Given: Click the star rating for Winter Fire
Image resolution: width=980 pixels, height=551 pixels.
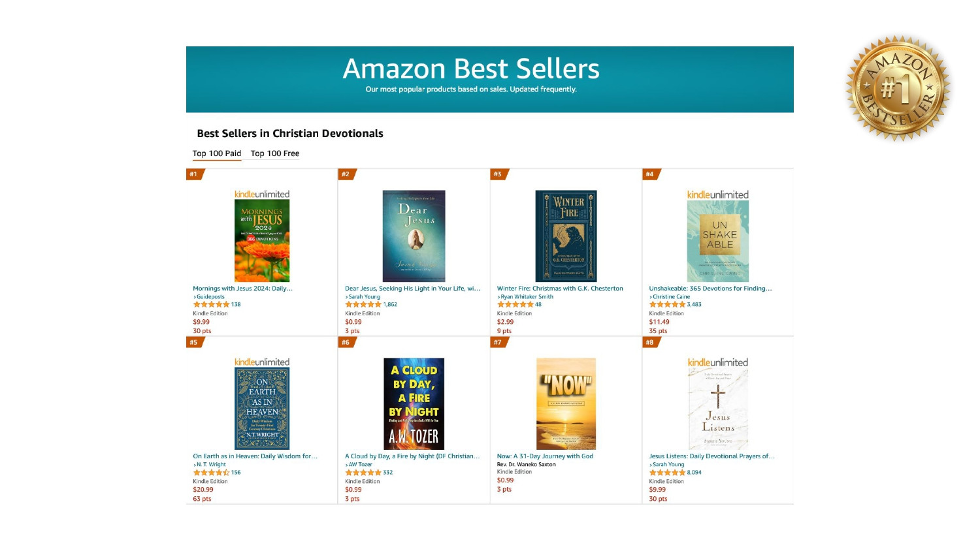Looking at the screenshot, I should click(515, 305).
